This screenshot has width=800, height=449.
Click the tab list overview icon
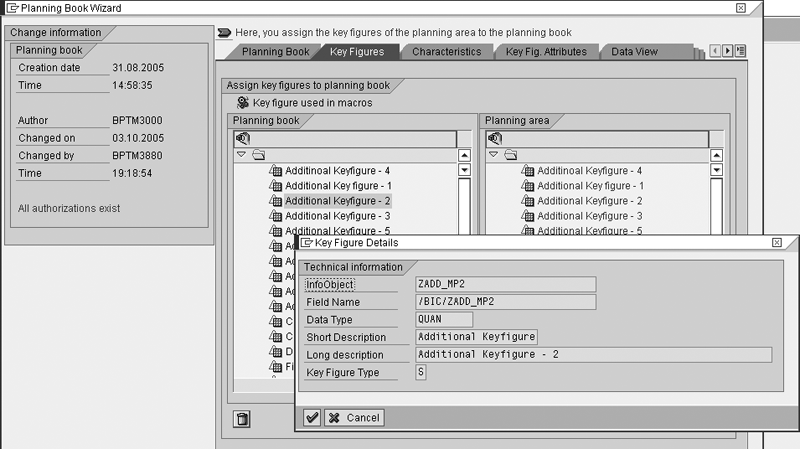click(x=742, y=51)
